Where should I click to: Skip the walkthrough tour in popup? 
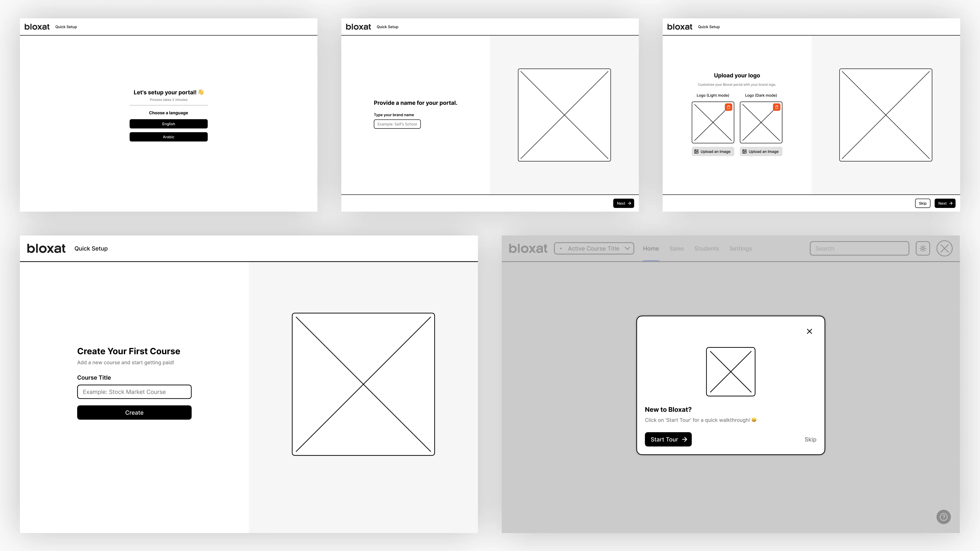coord(810,439)
